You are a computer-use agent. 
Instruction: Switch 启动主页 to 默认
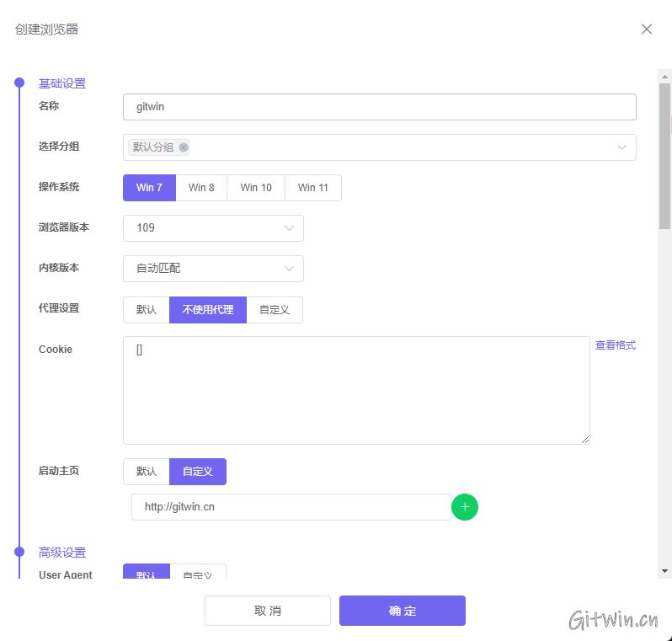(147, 472)
